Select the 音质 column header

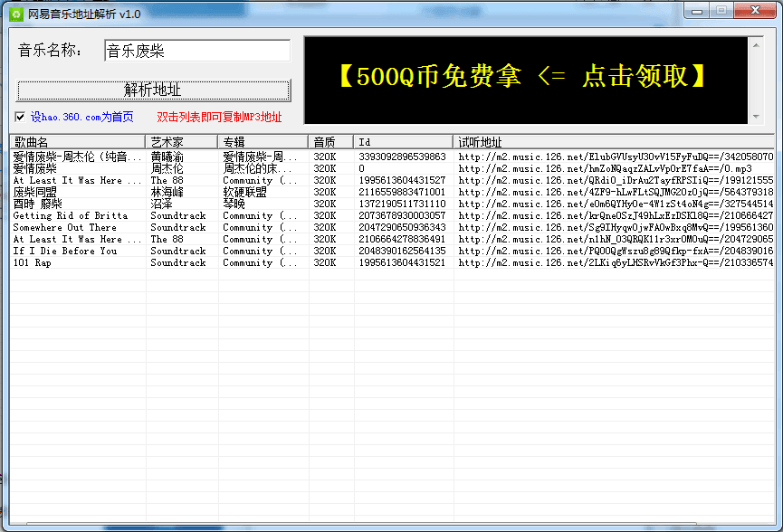pos(330,142)
